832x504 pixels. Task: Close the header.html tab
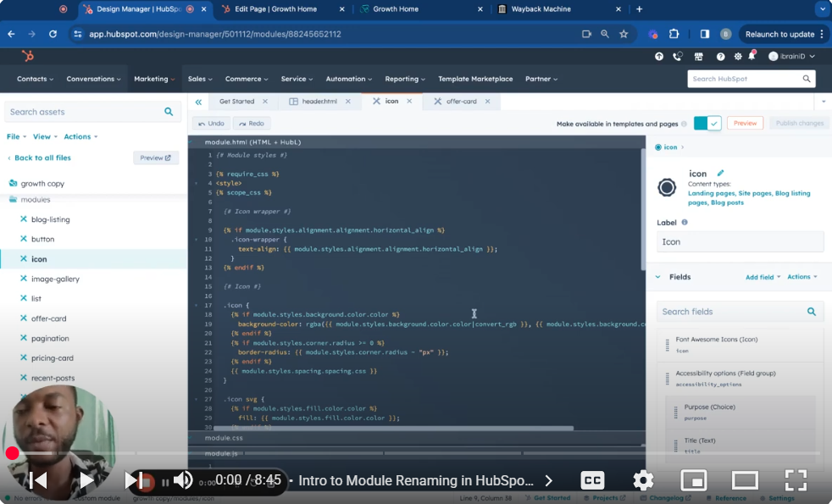point(348,102)
